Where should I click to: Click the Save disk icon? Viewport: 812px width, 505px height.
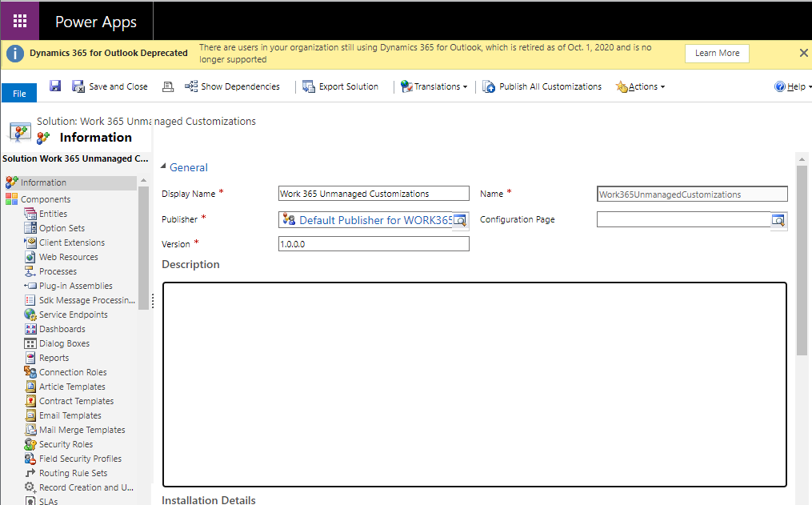coord(55,86)
